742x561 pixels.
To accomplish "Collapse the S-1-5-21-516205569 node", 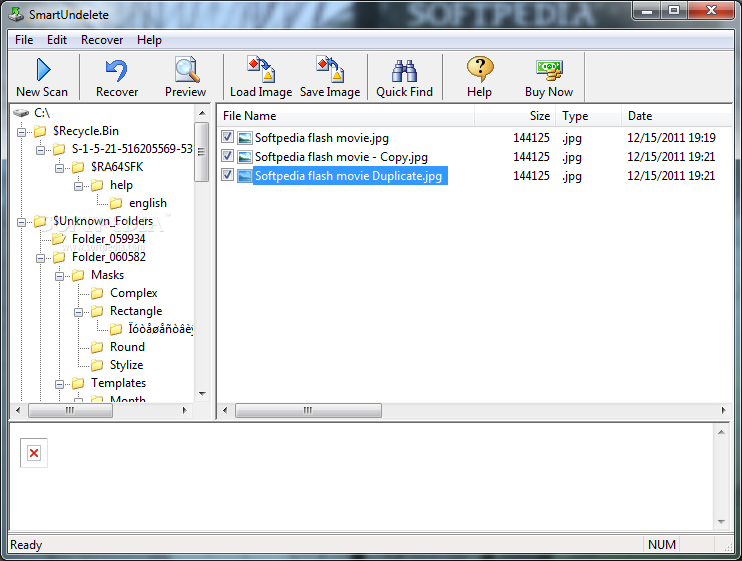I will [41, 150].
